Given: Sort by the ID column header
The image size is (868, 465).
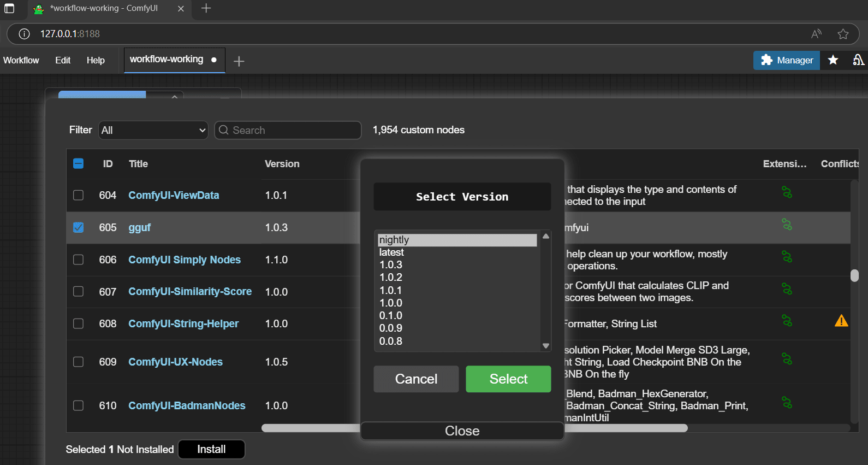Looking at the screenshot, I should [108, 163].
